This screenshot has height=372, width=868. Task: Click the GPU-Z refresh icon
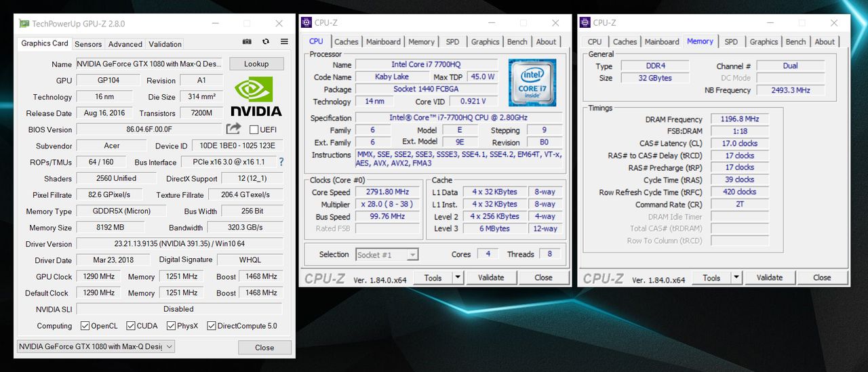point(266,42)
